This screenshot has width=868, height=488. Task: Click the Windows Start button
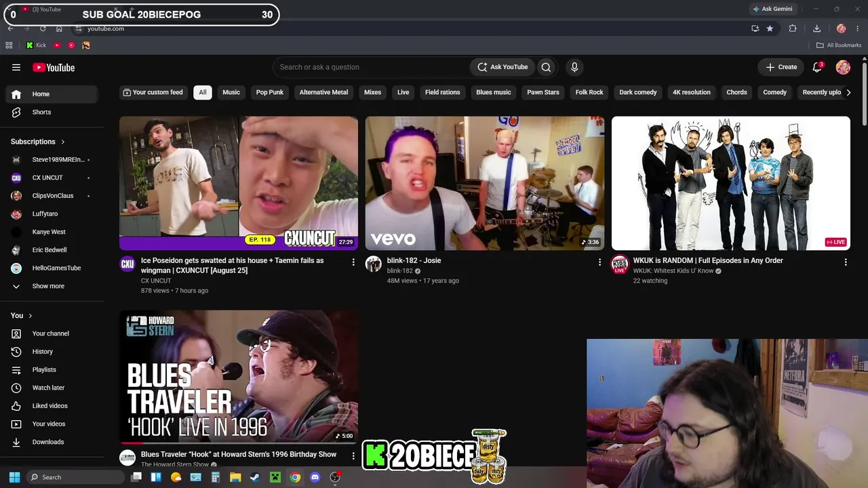pos(14,477)
